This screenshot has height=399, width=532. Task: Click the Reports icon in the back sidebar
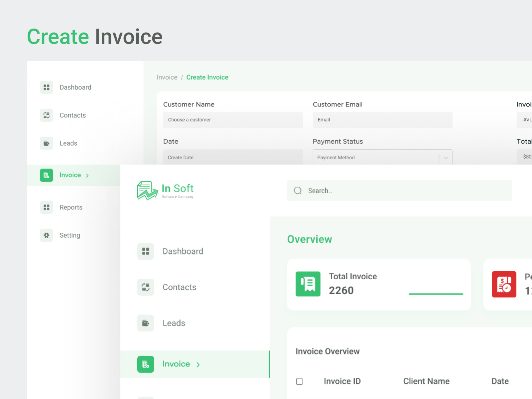click(x=46, y=207)
